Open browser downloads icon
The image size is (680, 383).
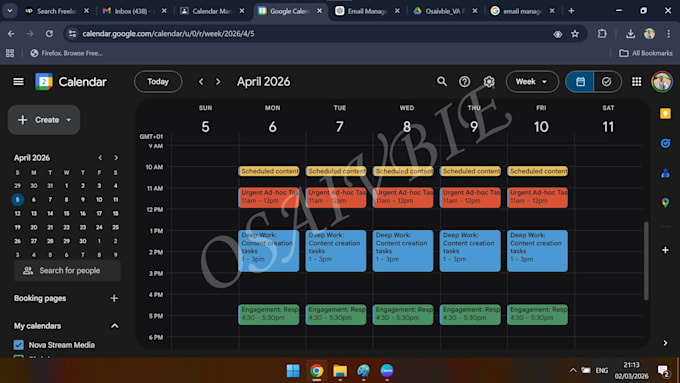click(630, 34)
